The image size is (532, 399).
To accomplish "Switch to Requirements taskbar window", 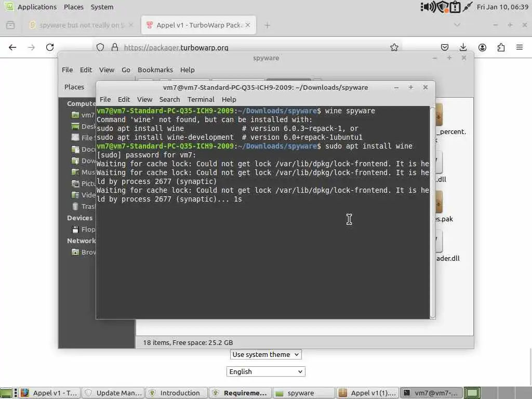I will tap(240, 393).
